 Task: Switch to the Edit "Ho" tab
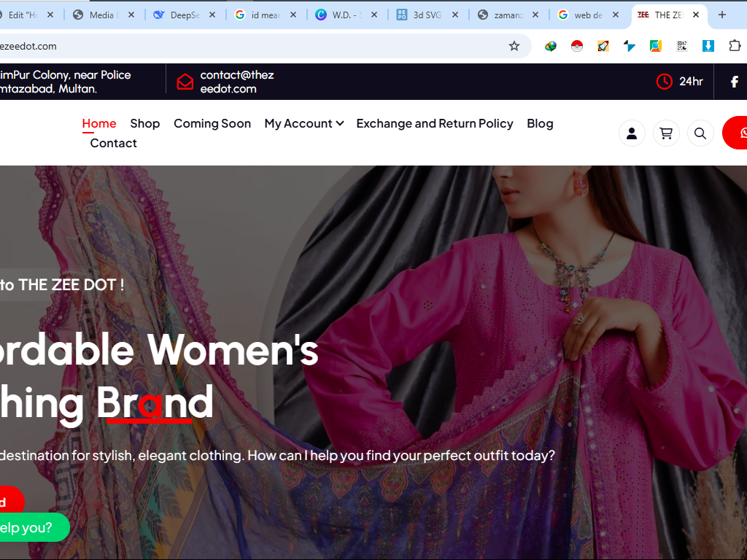[x=23, y=15]
